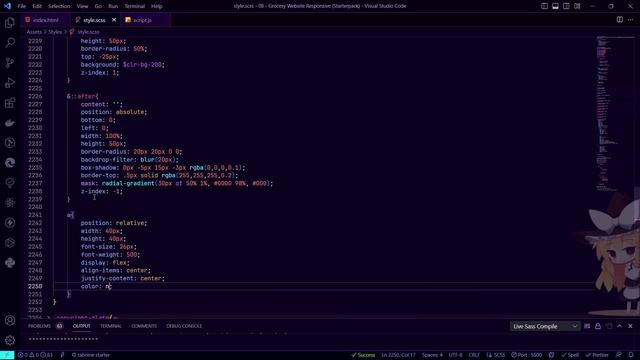
Task: Open the Accounts menu icon
Action: point(10,320)
